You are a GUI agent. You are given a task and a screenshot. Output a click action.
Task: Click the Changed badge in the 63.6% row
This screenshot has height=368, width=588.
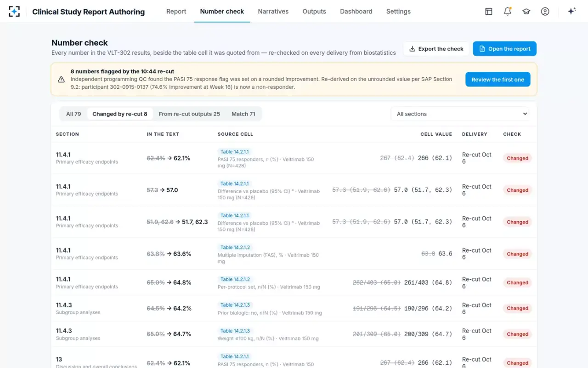point(517,254)
